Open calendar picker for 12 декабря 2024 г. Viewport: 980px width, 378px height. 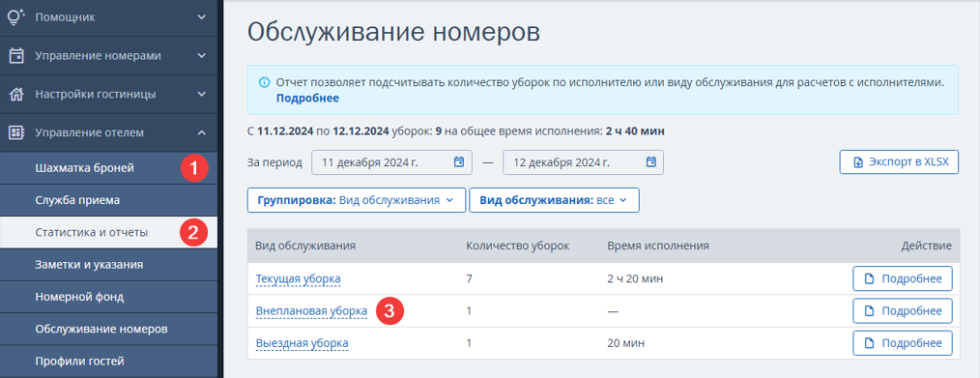(x=650, y=162)
